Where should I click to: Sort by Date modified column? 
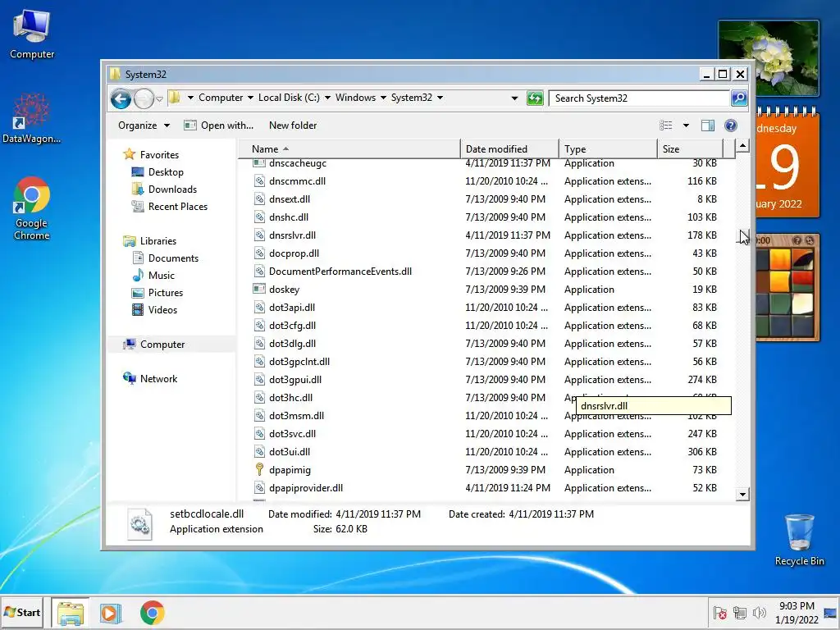pyautogui.click(x=509, y=149)
